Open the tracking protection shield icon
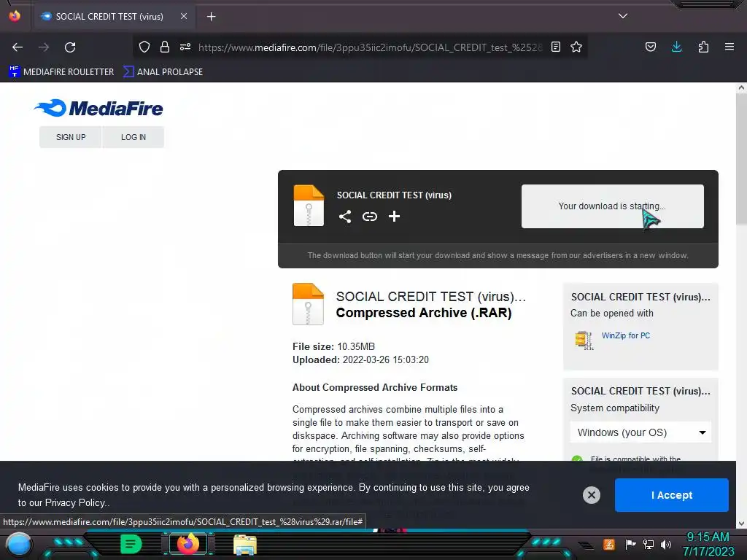This screenshot has height=560, width=747. (x=144, y=47)
